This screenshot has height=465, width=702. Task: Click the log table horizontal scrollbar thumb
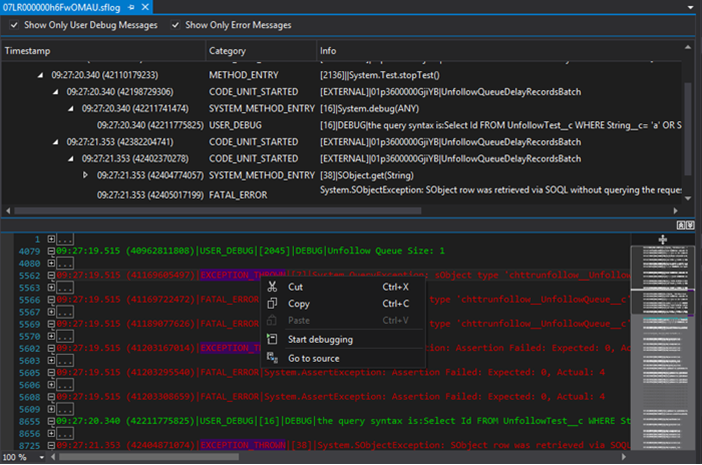tap(218, 210)
